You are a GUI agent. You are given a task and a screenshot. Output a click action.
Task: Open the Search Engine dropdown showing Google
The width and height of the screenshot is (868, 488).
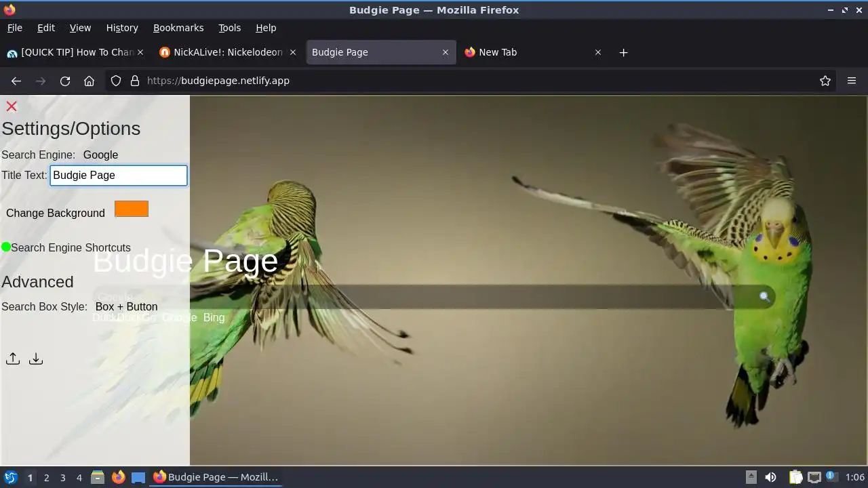[x=101, y=155]
